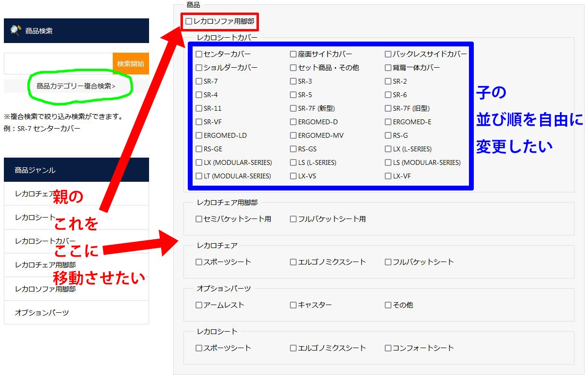This screenshot has width=588, height=380.
Task: Enable the RS-GS checkbox
Action: point(293,149)
